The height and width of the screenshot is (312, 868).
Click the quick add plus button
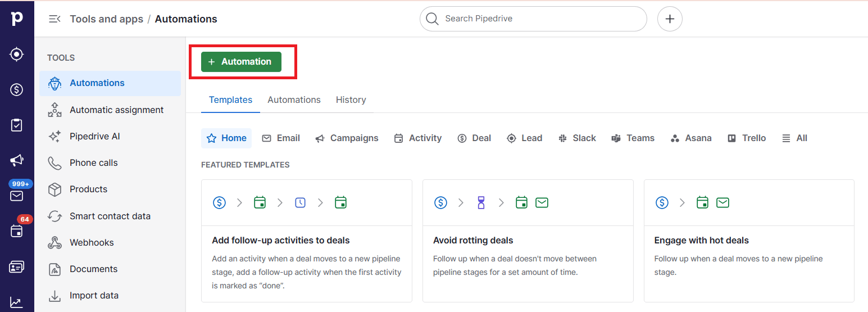670,19
